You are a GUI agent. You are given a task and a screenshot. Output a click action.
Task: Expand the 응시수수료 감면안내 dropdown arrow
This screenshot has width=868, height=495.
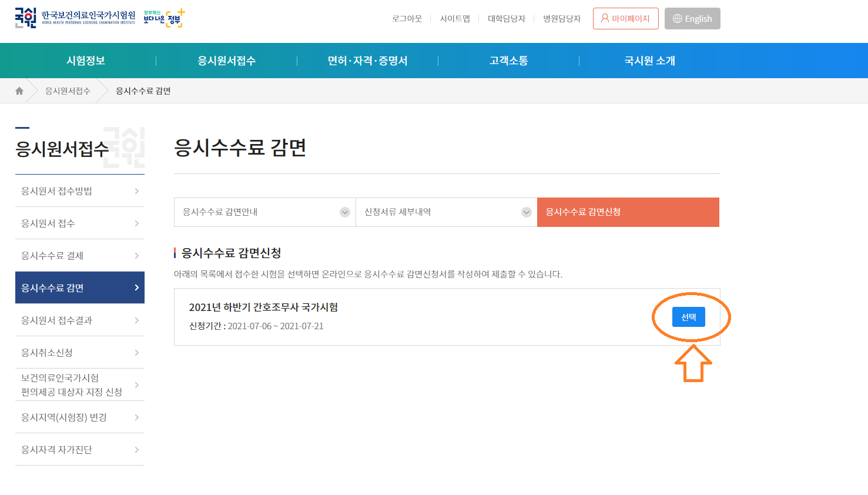345,212
